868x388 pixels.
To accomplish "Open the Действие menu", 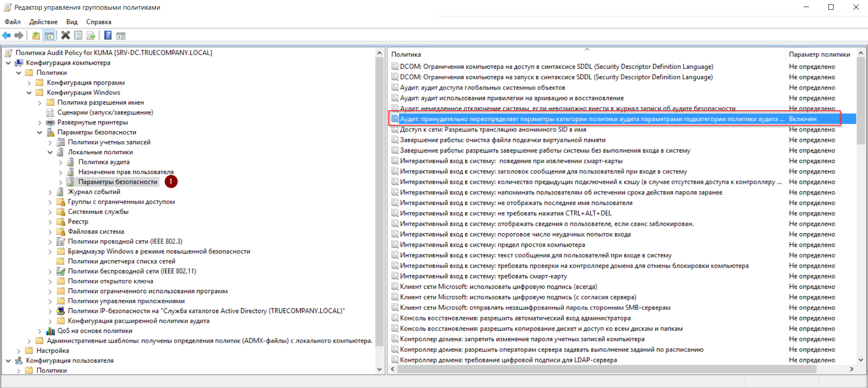I will click(43, 22).
